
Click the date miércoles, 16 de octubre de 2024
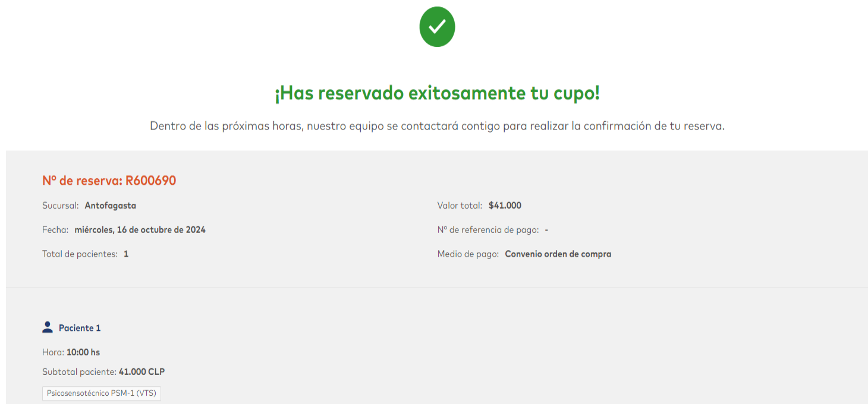tap(140, 230)
